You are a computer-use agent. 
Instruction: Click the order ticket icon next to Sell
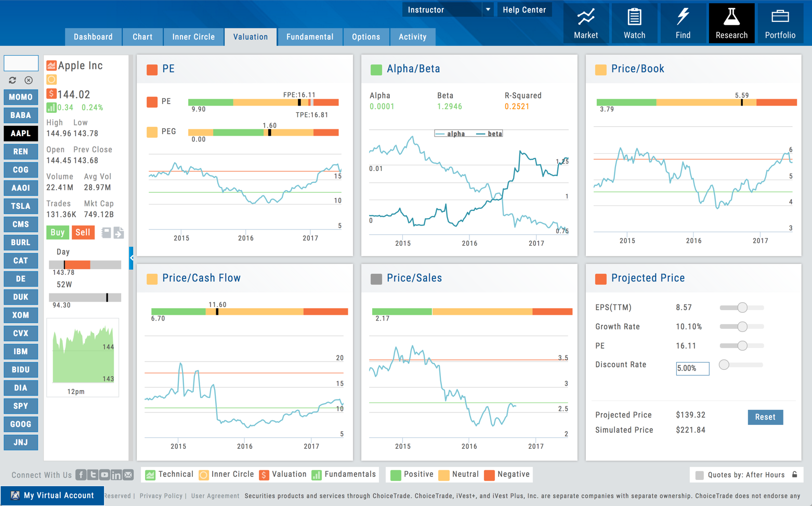(106, 232)
